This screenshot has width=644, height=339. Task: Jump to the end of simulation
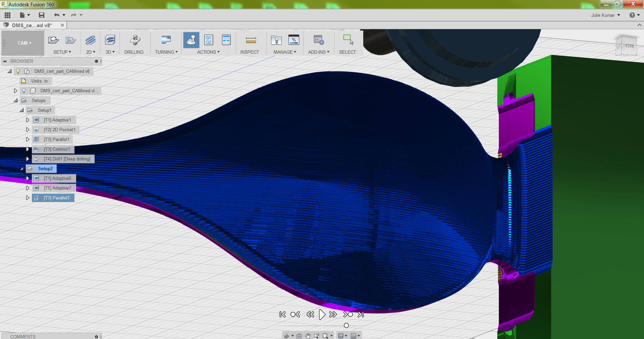(x=361, y=314)
